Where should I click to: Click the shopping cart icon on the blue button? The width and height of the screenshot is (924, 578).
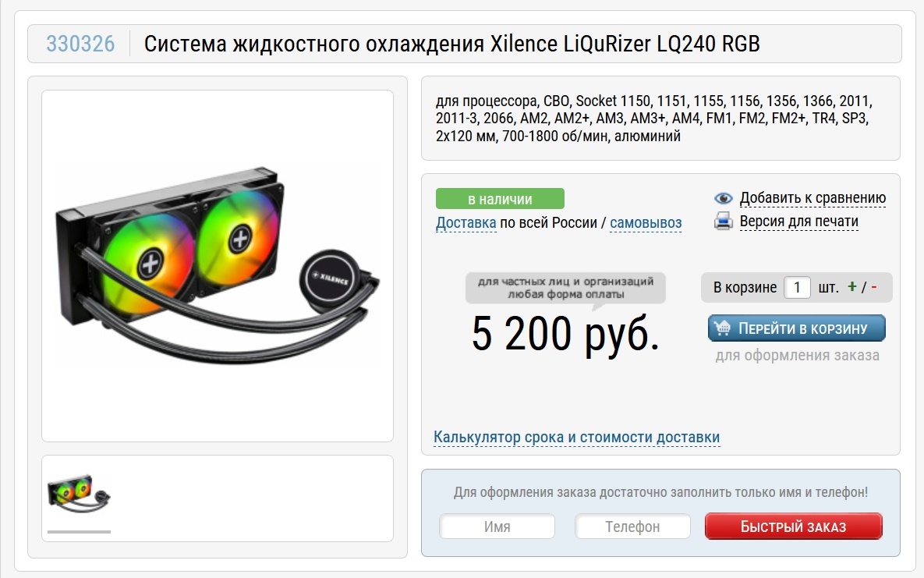coord(722,328)
